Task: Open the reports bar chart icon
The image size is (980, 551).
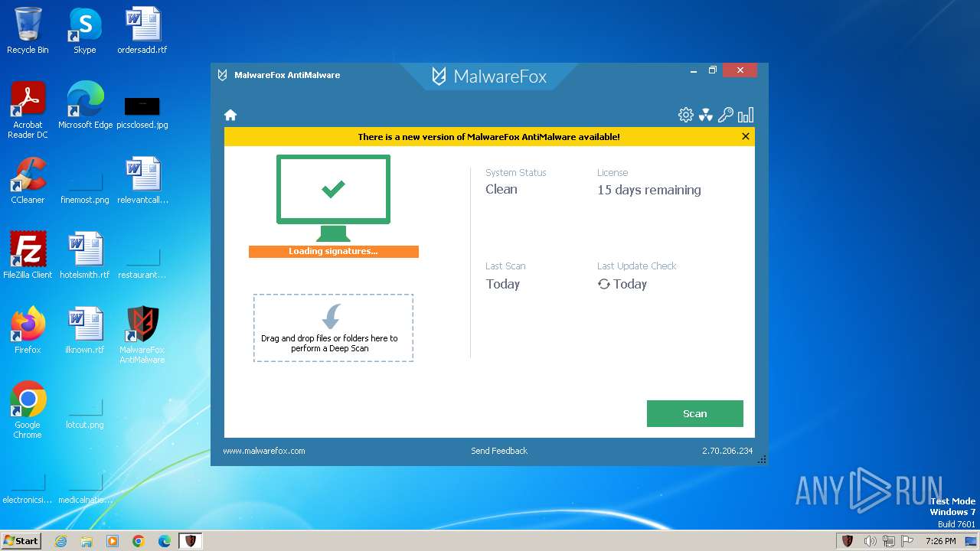Action: (746, 115)
